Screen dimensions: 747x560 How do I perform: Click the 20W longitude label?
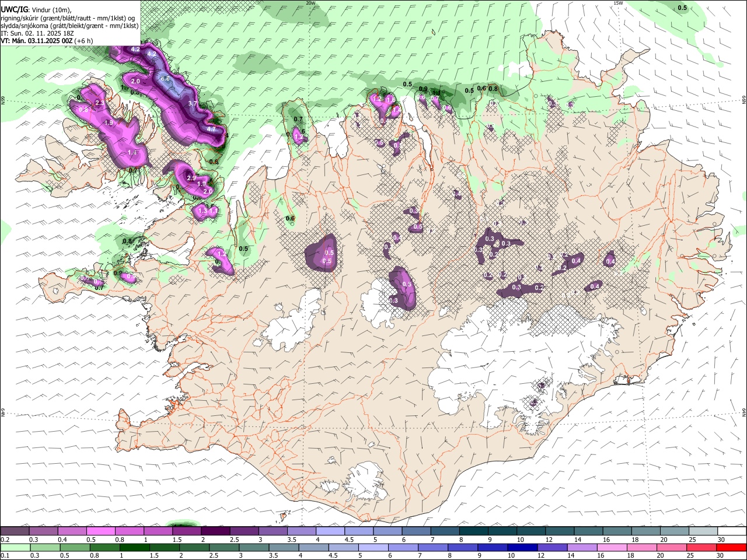[310, 3]
